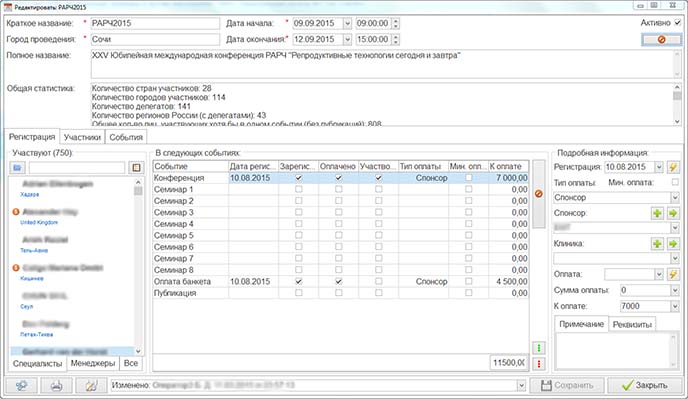688x399 pixels.
Task: Click the Общая статистика scrollbar
Action: pyautogui.click(x=677, y=104)
